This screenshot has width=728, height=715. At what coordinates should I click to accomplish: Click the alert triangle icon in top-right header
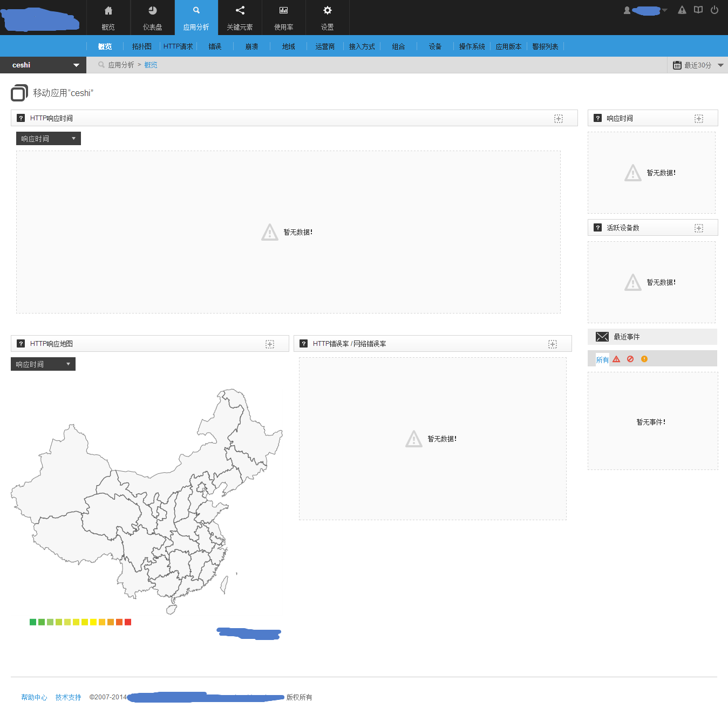[682, 10]
